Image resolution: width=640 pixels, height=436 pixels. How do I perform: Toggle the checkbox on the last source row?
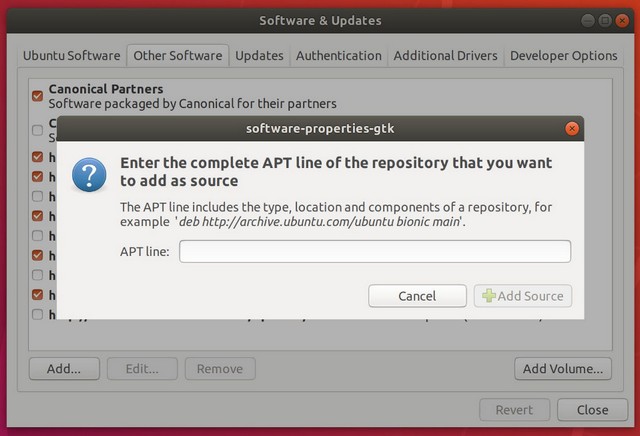(x=38, y=314)
